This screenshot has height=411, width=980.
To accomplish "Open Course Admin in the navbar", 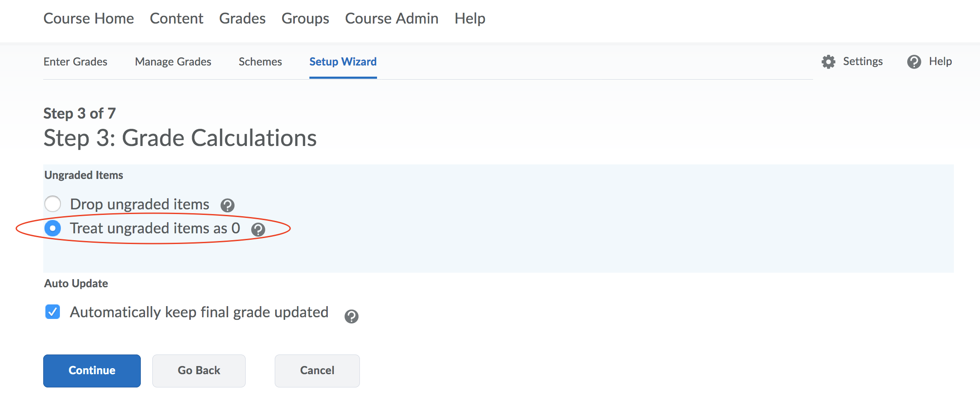I will point(392,18).
